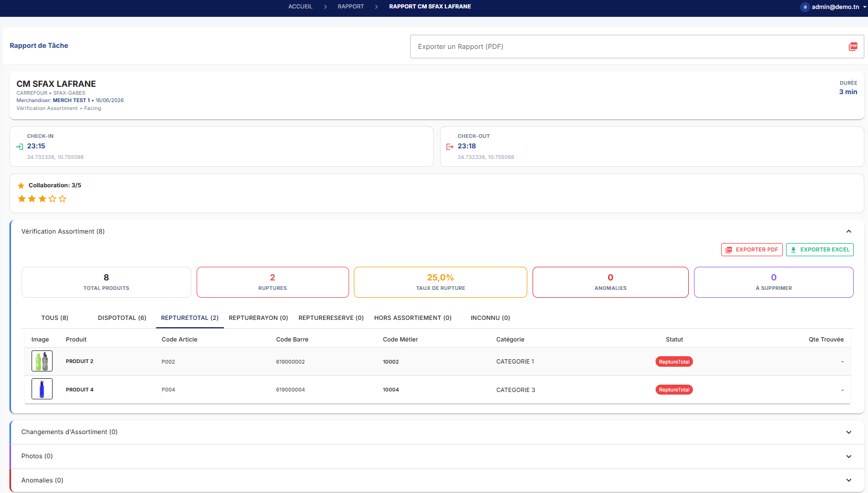Select the fourth rating star
The image size is (868, 493).
click(52, 198)
